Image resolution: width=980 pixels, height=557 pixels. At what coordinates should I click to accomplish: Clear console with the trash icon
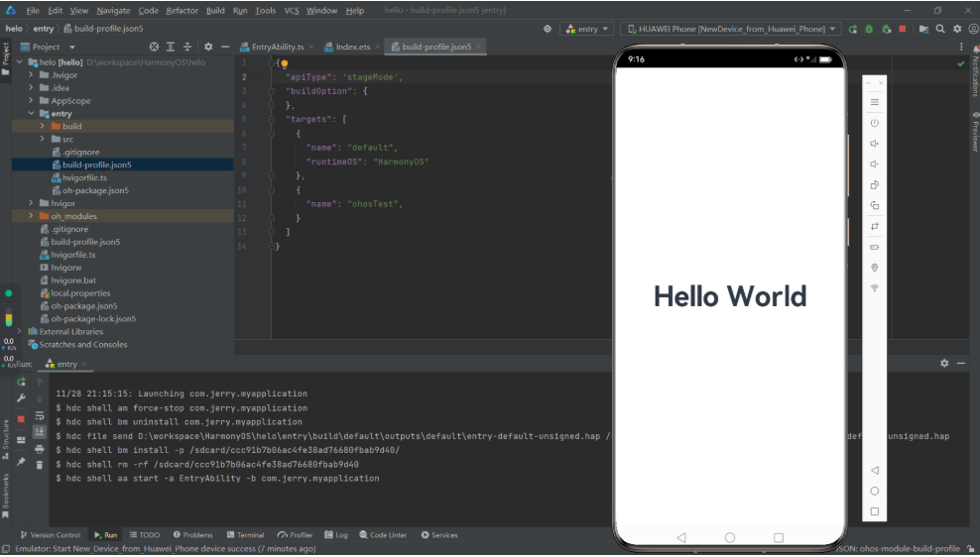[x=40, y=464]
